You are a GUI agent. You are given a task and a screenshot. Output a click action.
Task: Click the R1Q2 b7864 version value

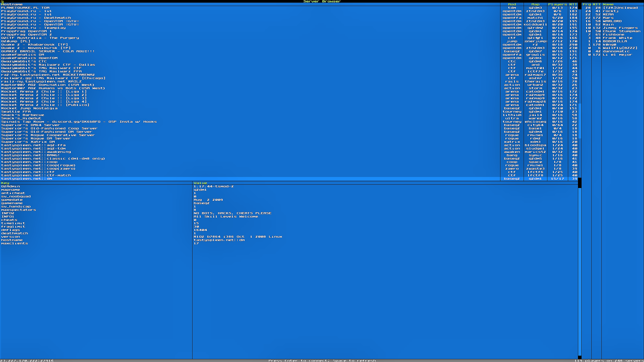pyautogui.click(x=238, y=237)
